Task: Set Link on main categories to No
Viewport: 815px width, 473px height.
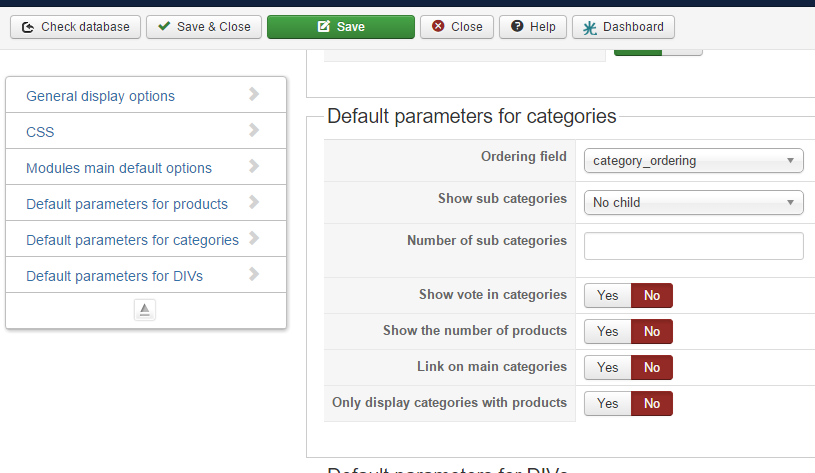Action: [x=652, y=368]
